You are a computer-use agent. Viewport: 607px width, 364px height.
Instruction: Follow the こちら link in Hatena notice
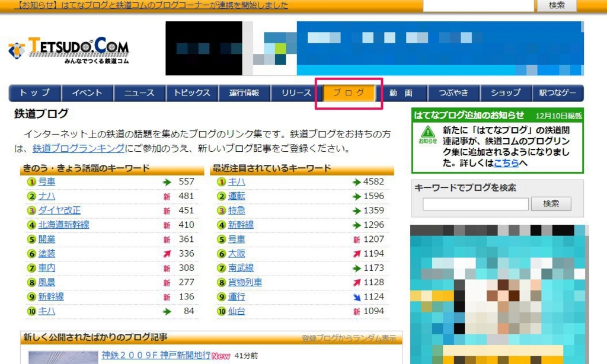click(x=506, y=163)
